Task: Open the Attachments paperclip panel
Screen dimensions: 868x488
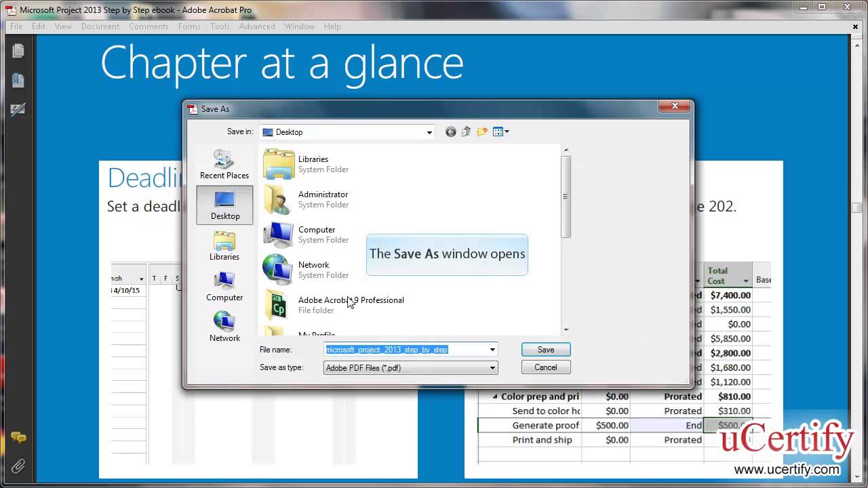Action: (x=18, y=466)
